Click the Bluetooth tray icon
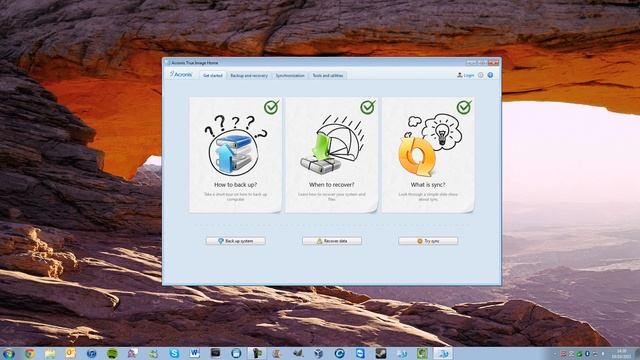 pyautogui.click(x=587, y=353)
